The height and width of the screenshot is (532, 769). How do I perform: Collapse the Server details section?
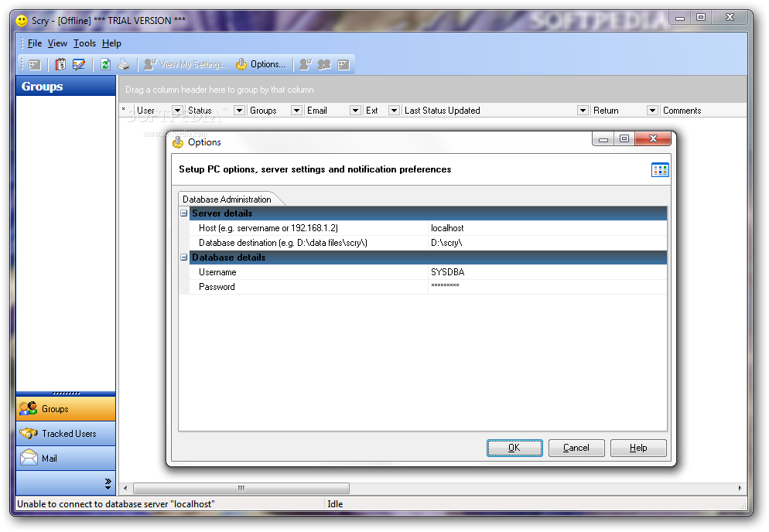tap(184, 213)
